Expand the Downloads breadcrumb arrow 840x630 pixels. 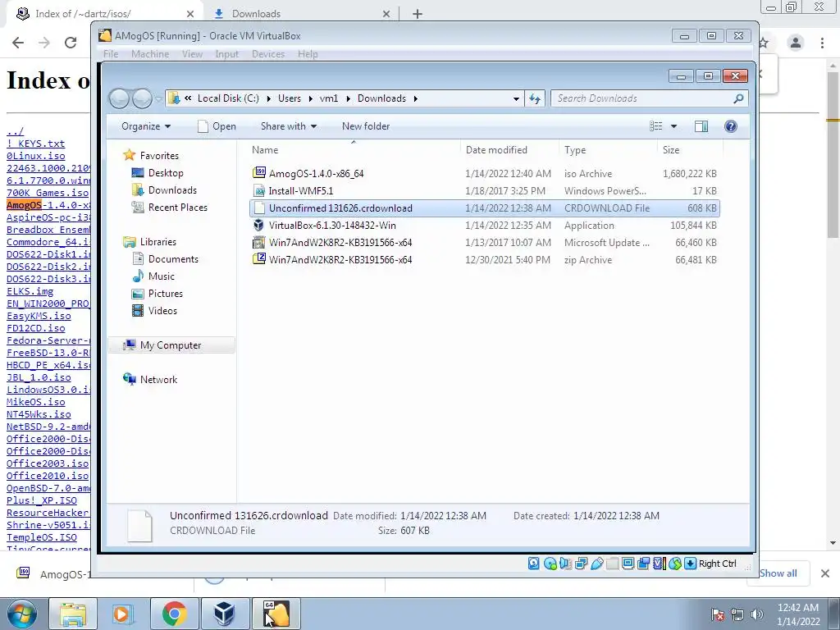click(416, 98)
